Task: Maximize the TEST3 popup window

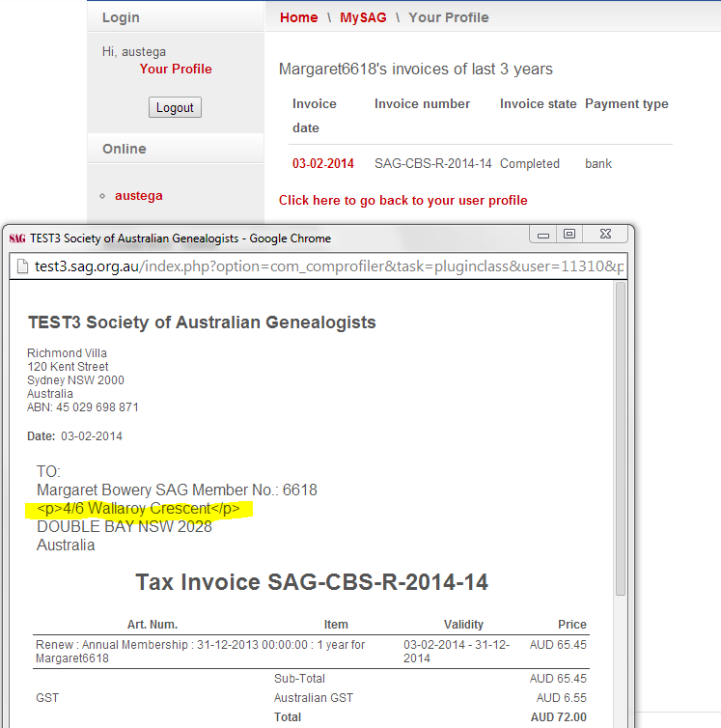Action: click(x=569, y=234)
